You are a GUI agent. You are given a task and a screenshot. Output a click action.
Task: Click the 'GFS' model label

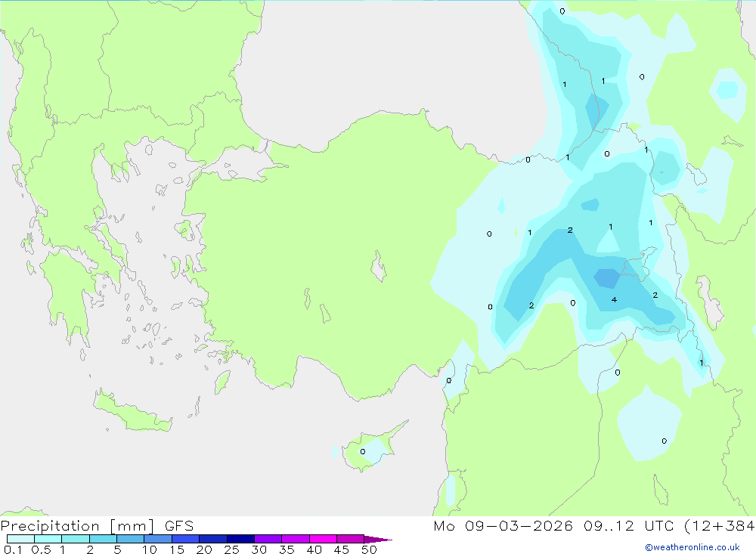179,526
